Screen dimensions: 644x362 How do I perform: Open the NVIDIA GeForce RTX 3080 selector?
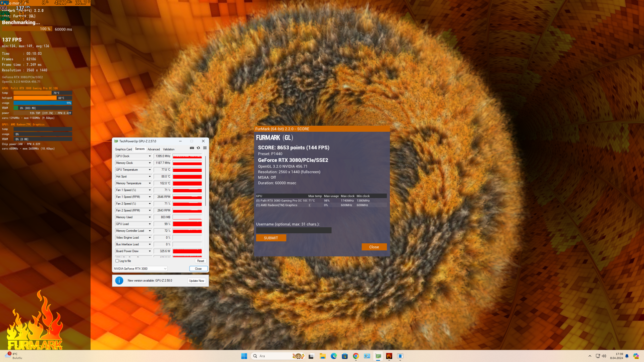140,269
